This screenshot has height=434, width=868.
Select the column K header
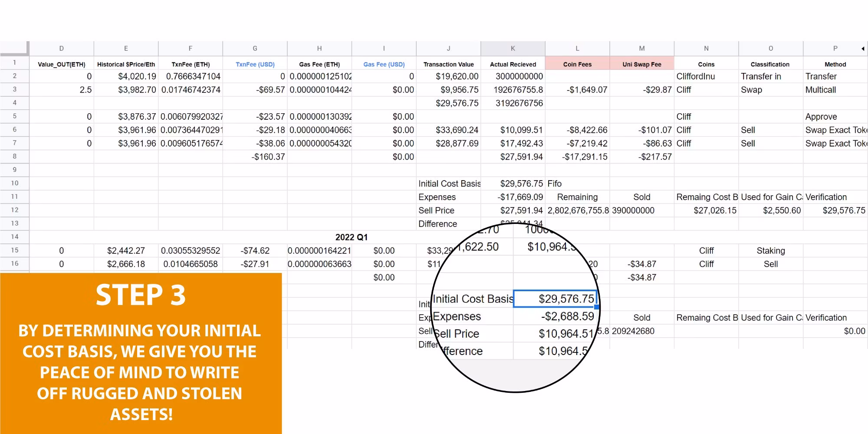(513, 49)
